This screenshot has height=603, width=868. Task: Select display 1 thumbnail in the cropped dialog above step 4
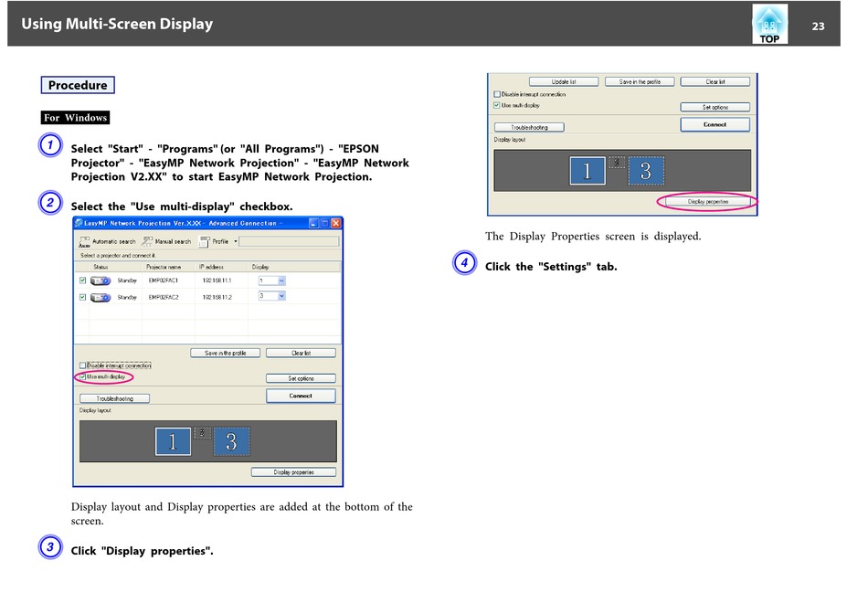[x=587, y=171]
